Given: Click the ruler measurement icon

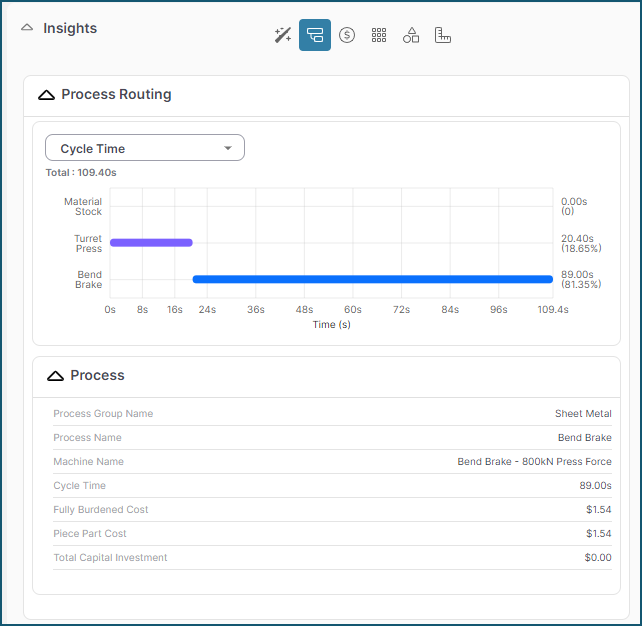Looking at the screenshot, I should pos(443,35).
